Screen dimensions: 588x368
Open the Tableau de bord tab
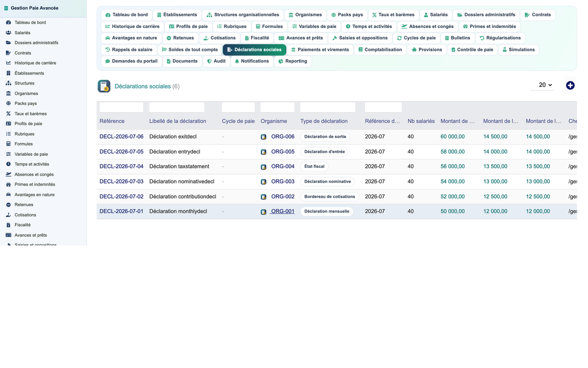pyautogui.click(x=126, y=15)
